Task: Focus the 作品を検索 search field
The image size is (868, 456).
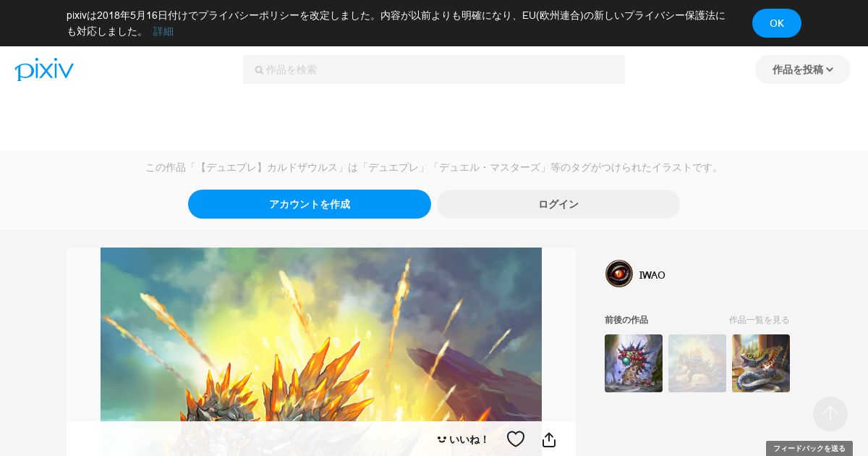Action: [x=434, y=69]
